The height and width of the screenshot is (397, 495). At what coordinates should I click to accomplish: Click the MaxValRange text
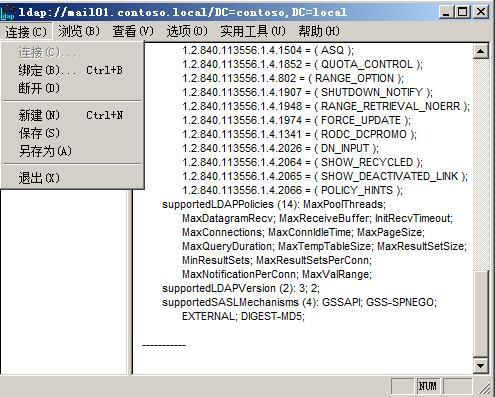337,274
